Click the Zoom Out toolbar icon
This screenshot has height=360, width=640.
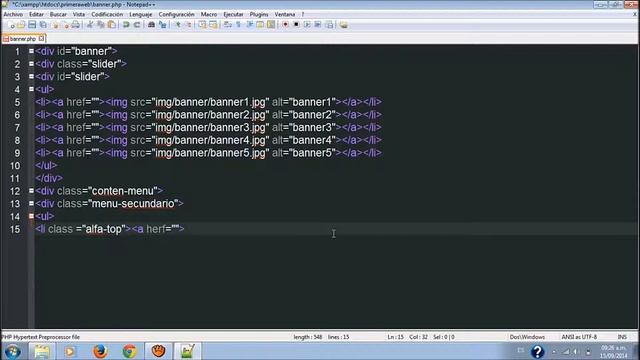[x=188, y=25]
